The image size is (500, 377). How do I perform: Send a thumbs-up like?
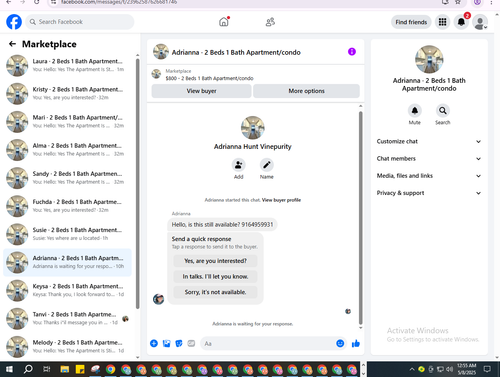[356, 343]
